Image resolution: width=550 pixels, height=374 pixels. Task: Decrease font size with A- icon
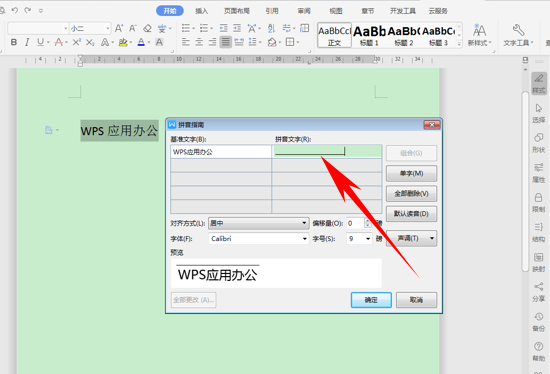[133, 28]
